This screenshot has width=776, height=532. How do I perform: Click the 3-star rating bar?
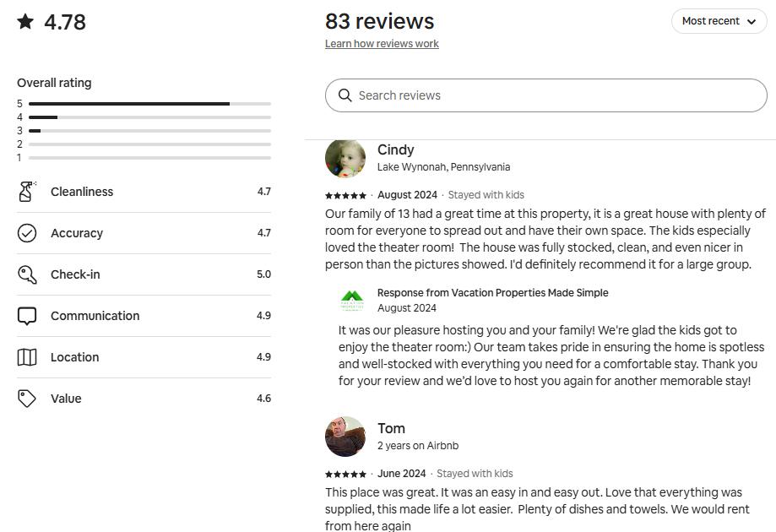pos(149,131)
